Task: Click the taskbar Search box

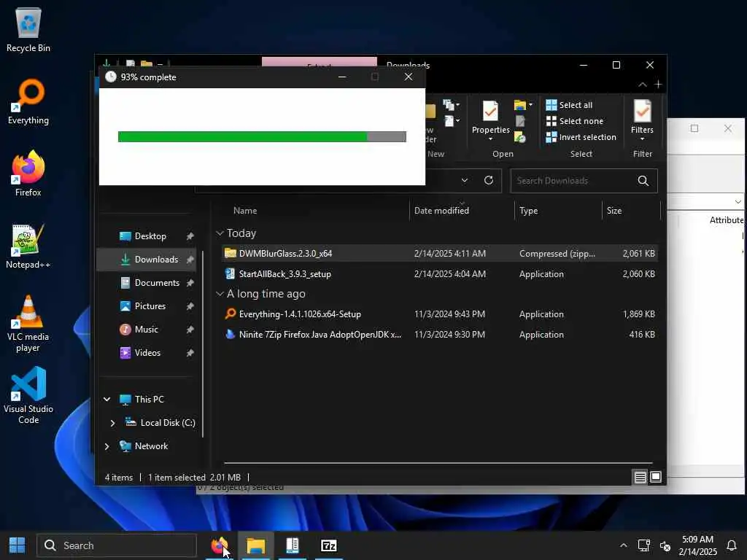Action: [117, 545]
